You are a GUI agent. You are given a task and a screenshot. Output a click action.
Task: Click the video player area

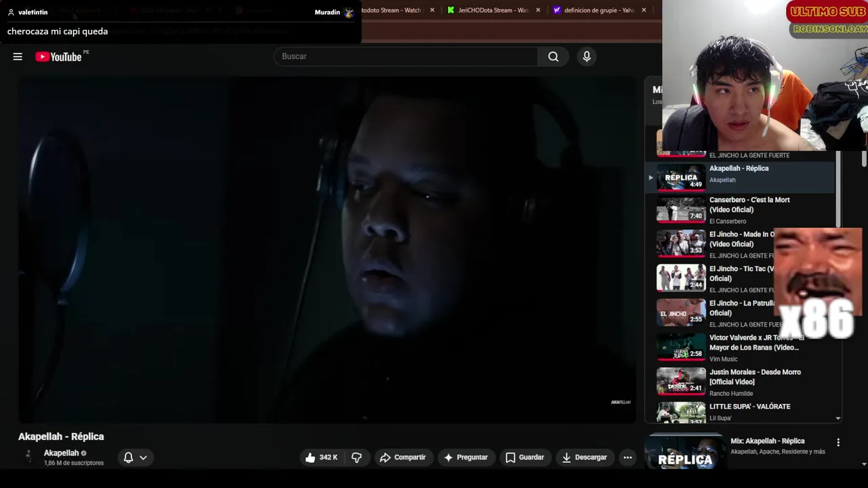click(x=327, y=249)
